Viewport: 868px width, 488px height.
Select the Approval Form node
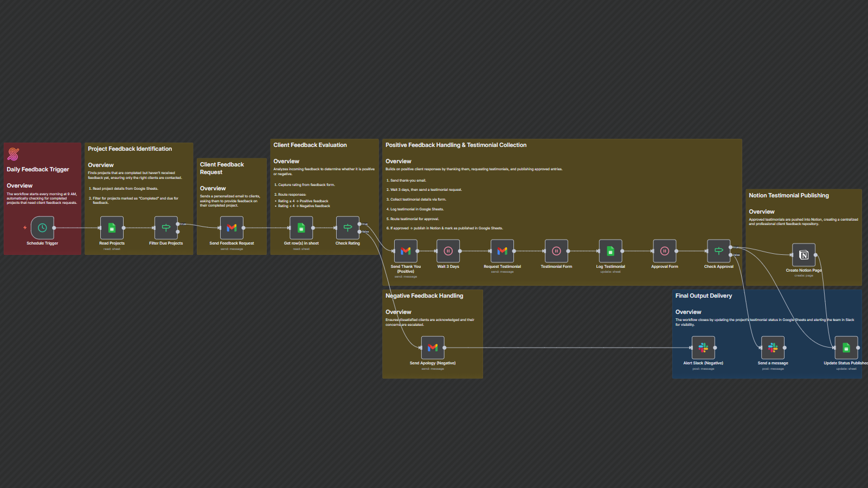(x=665, y=251)
